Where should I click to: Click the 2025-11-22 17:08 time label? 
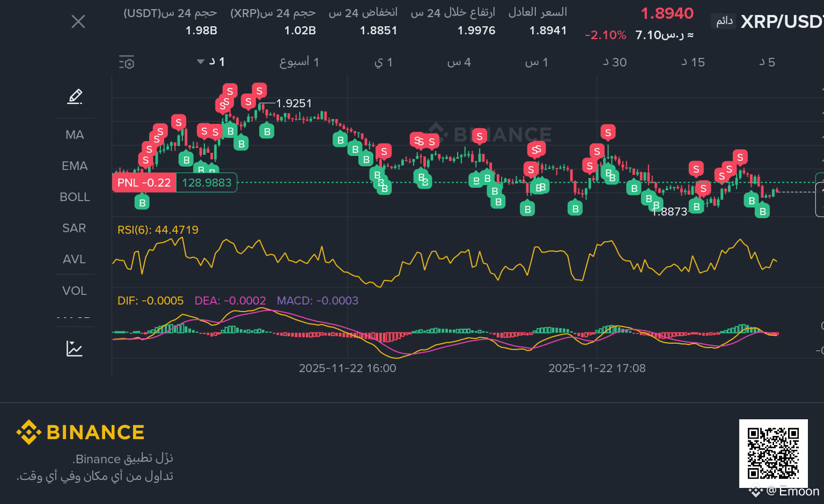(597, 368)
